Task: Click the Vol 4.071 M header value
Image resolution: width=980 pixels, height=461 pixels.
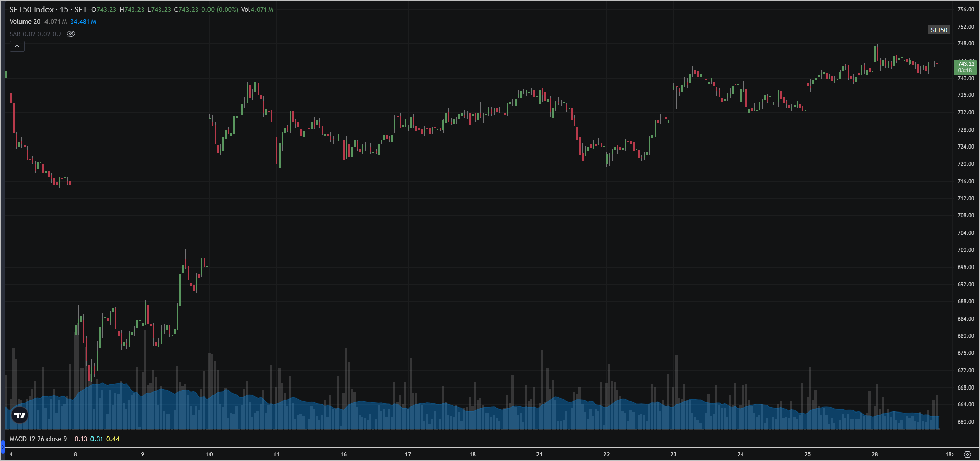Action: [257, 10]
